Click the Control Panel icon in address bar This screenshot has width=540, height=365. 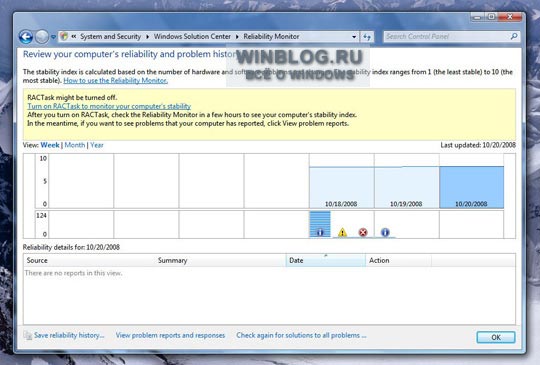64,36
